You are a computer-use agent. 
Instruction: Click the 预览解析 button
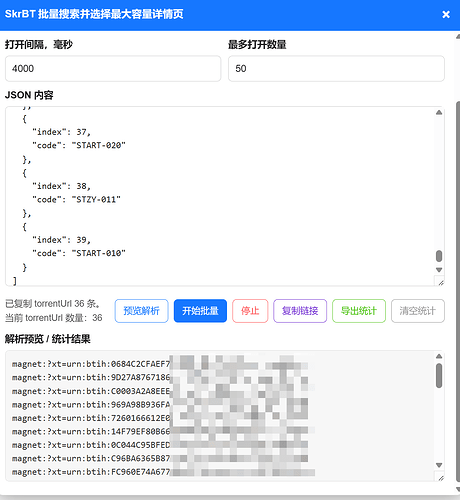pos(142,311)
